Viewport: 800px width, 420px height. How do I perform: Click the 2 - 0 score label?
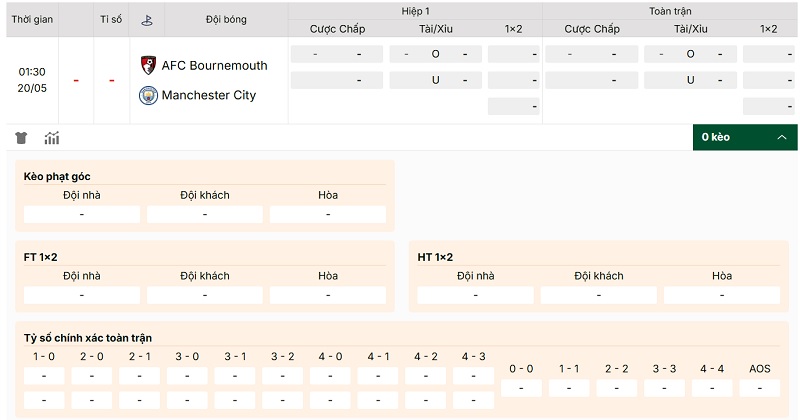coord(92,357)
